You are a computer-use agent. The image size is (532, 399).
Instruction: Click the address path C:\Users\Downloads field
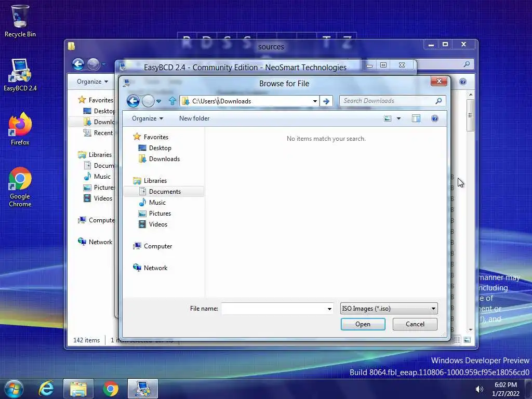249,101
